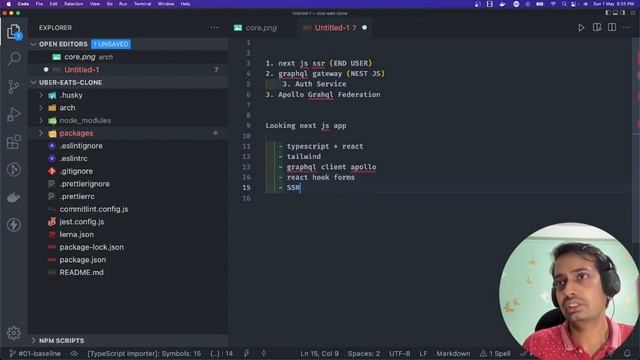
Task: Switch to the core.png tab
Action: (x=261, y=28)
